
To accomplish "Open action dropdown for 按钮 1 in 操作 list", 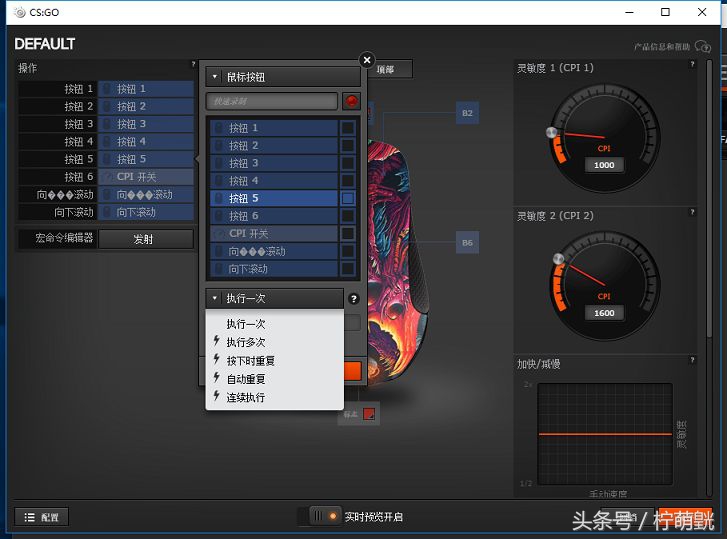I will [146, 89].
